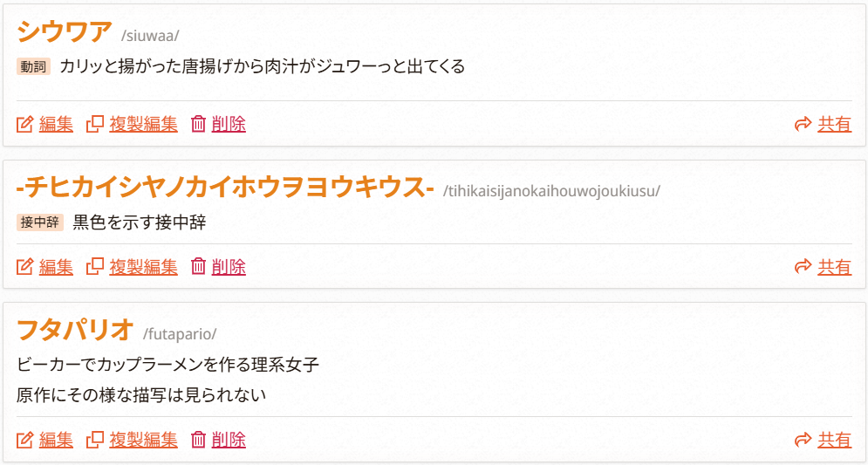Click the edit pencil icon for シウワア
Image resolution: width=868 pixels, height=465 pixels.
pos(24,124)
